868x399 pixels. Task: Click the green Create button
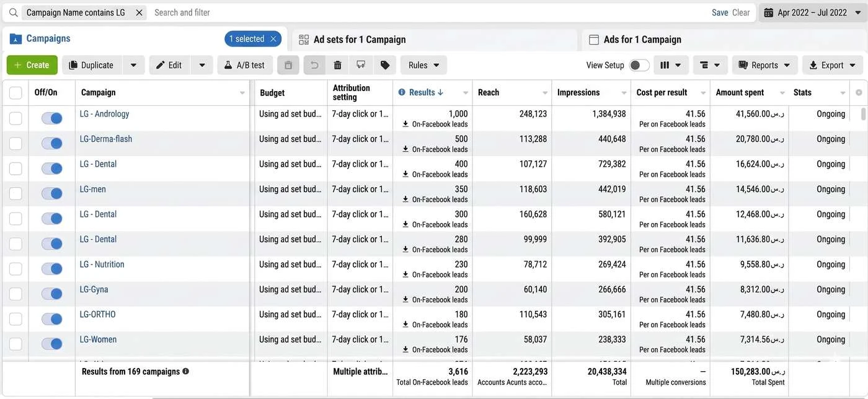click(32, 65)
